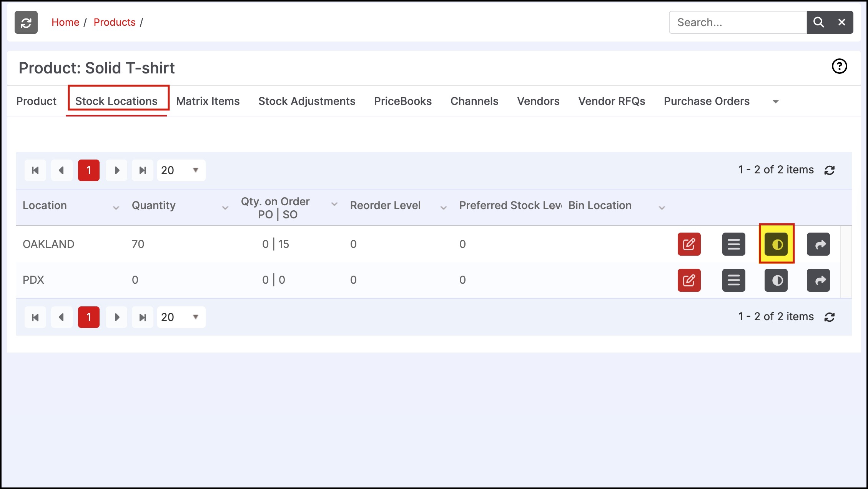Viewport: 868px width, 489px height.
Task: Go to next page in top pager
Action: (116, 170)
